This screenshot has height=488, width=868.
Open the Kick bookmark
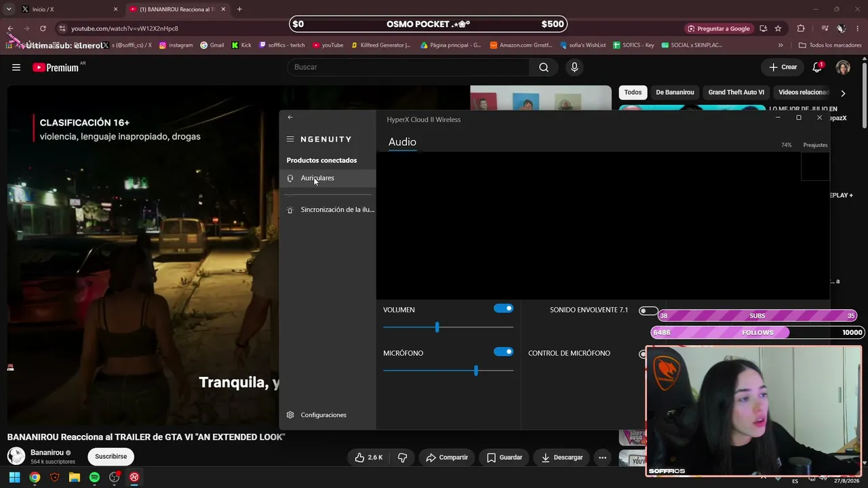[x=241, y=45]
